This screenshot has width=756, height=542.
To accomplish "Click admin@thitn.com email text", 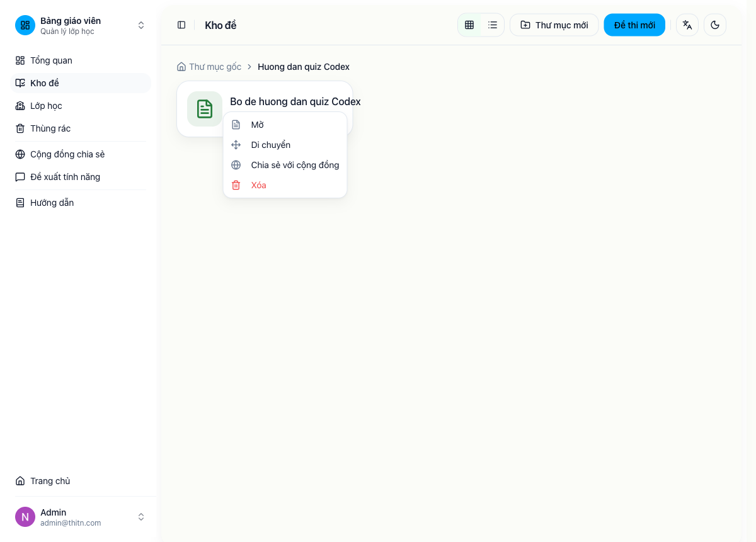I will (x=71, y=523).
